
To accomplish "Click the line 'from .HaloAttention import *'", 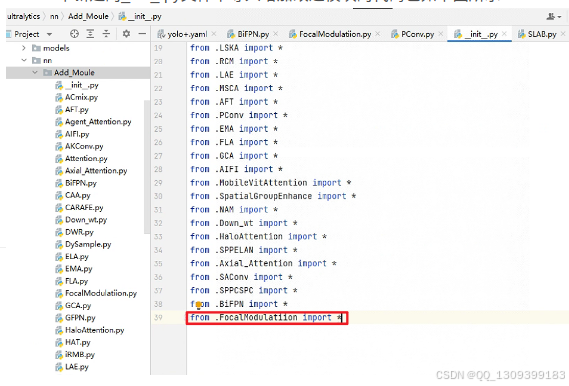I will point(258,237).
